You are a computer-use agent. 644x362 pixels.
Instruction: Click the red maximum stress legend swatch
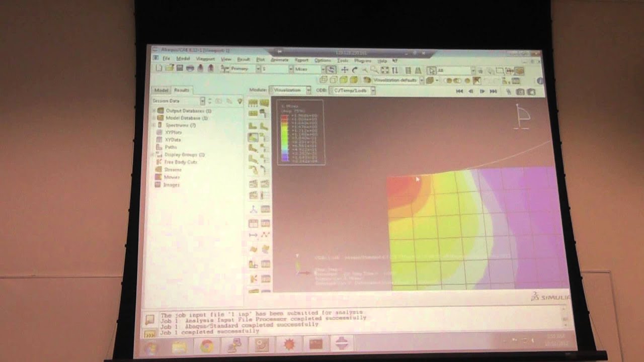[x=284, y=116]
